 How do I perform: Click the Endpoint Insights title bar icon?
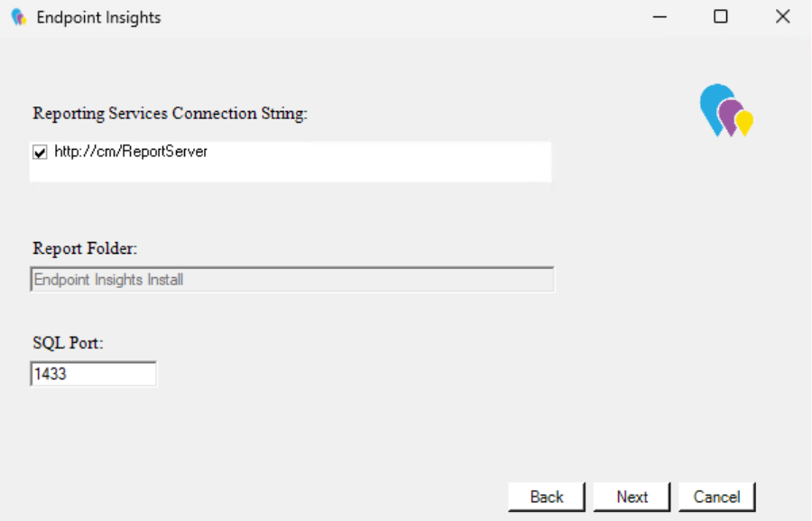click(17, 16)
